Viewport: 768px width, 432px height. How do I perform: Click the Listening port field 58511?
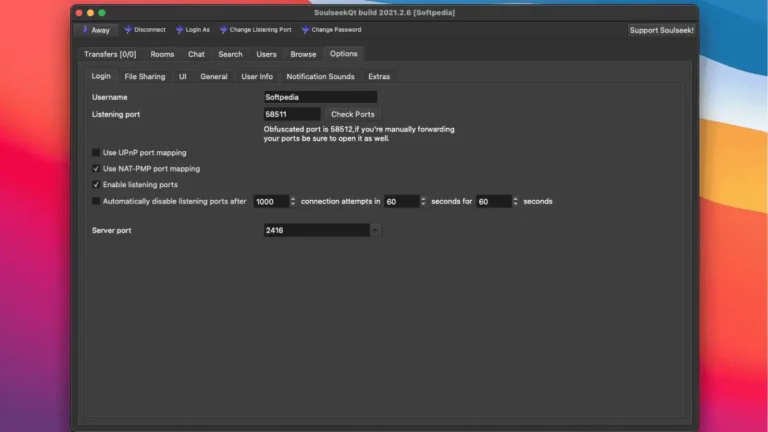click(292, 114)
